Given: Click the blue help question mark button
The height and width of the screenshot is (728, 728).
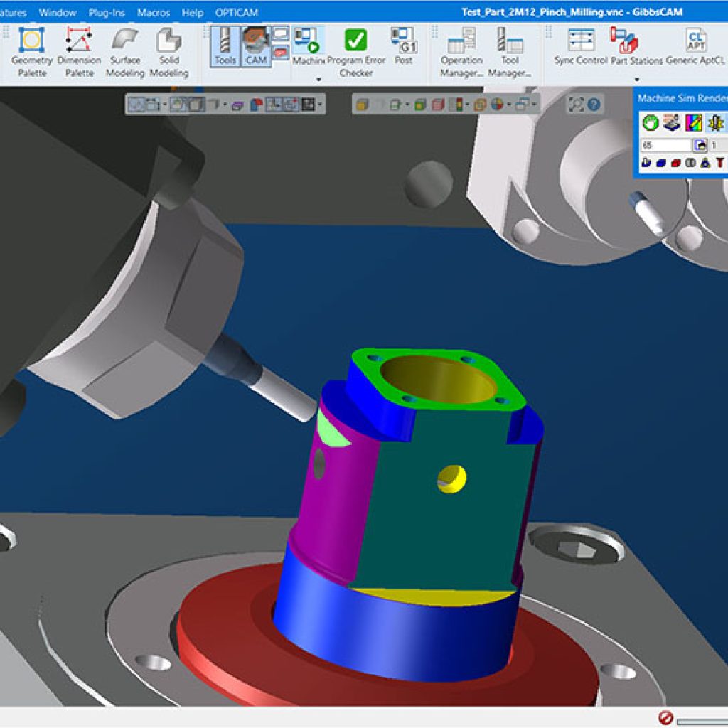Looking at the screenshot, I should (594, 105).
